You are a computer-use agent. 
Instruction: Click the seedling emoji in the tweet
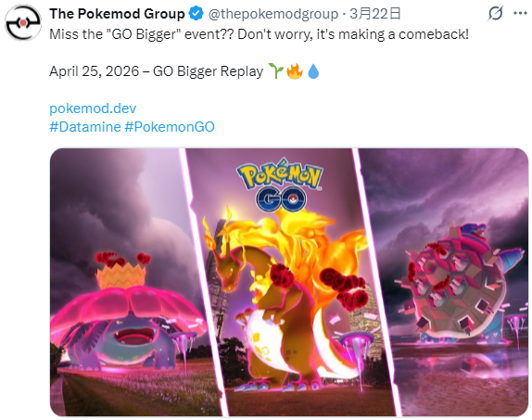click(275, 71)
